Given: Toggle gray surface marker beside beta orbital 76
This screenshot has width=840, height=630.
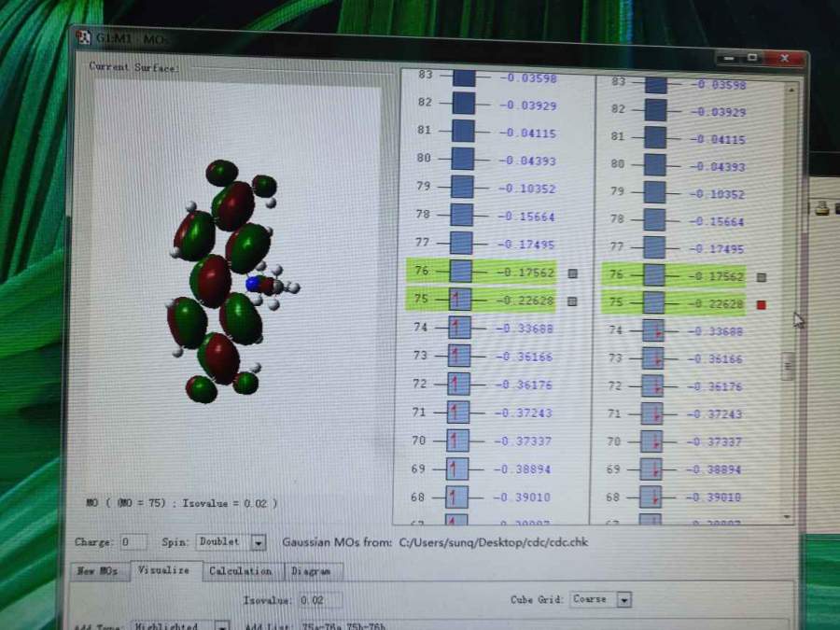Looking at the screenshot, I should (x=762, y=277).
